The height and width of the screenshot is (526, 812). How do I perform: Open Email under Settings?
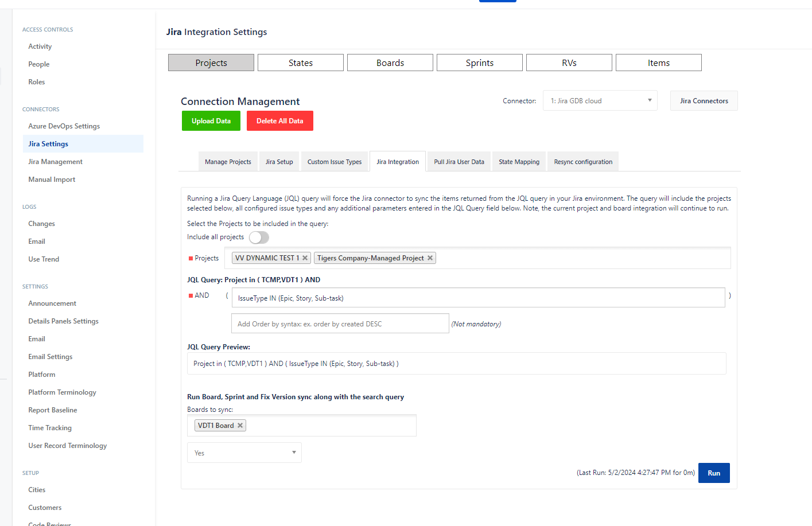pyautogui.click(x=37, y=339)
